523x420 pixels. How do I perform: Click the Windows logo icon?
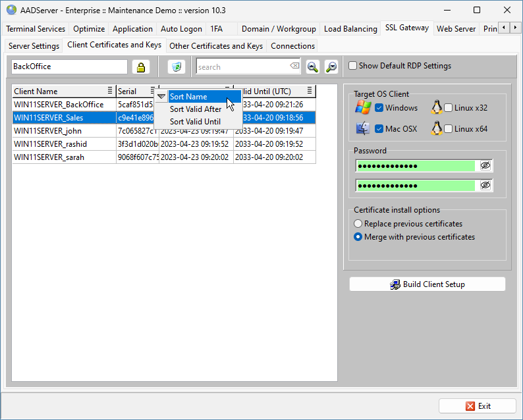pyautogui.click(x=363, y=108)
